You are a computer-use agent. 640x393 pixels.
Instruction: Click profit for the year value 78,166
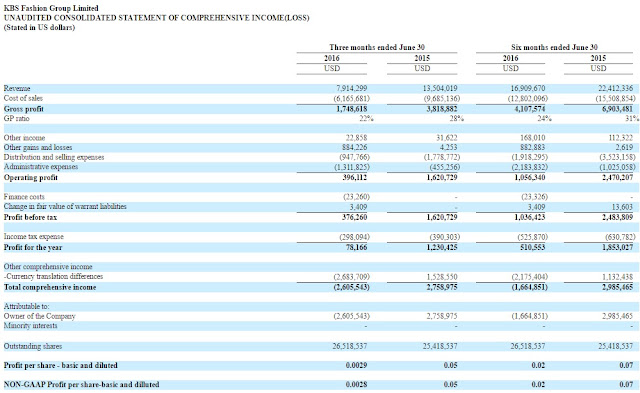(356, 247)
